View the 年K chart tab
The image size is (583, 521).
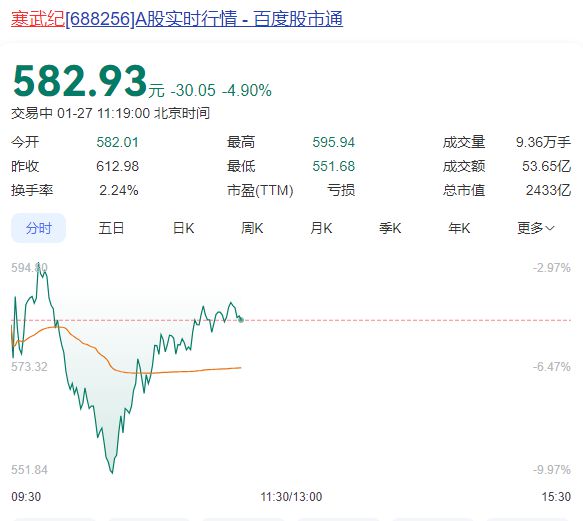[x=459, y=228]
